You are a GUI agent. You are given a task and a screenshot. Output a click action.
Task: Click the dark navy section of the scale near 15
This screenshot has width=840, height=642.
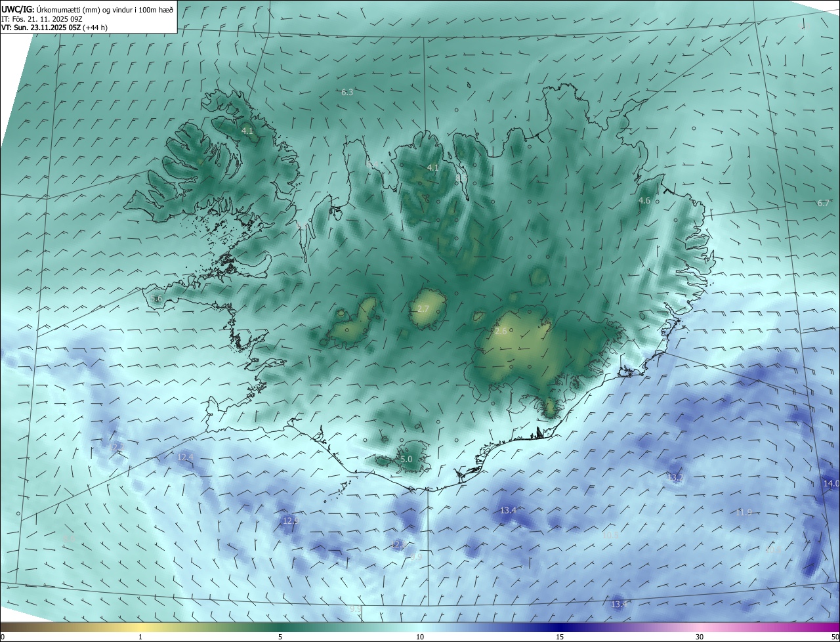[560, 627]
